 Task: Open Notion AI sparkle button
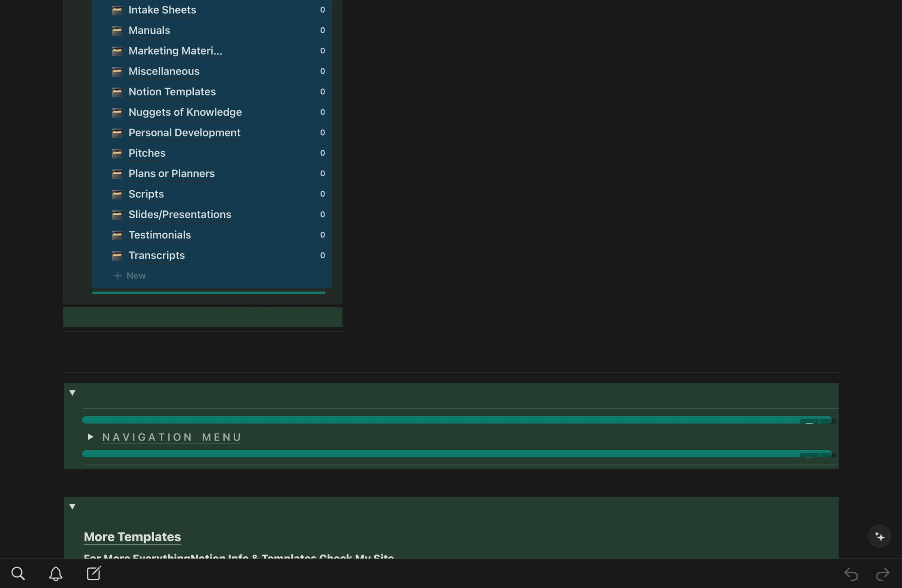point(879,536)
